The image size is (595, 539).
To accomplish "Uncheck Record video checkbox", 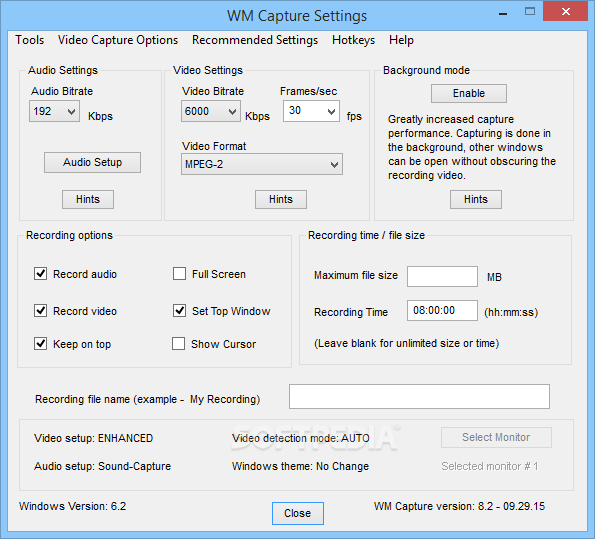I will pyautogui.click(x=41, y=310).
